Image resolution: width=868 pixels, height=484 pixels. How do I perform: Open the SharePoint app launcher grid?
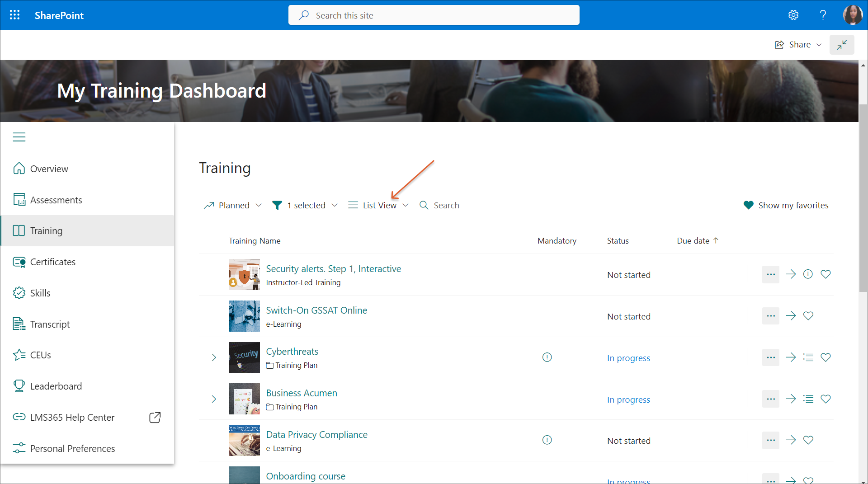(x=14, y=15)
